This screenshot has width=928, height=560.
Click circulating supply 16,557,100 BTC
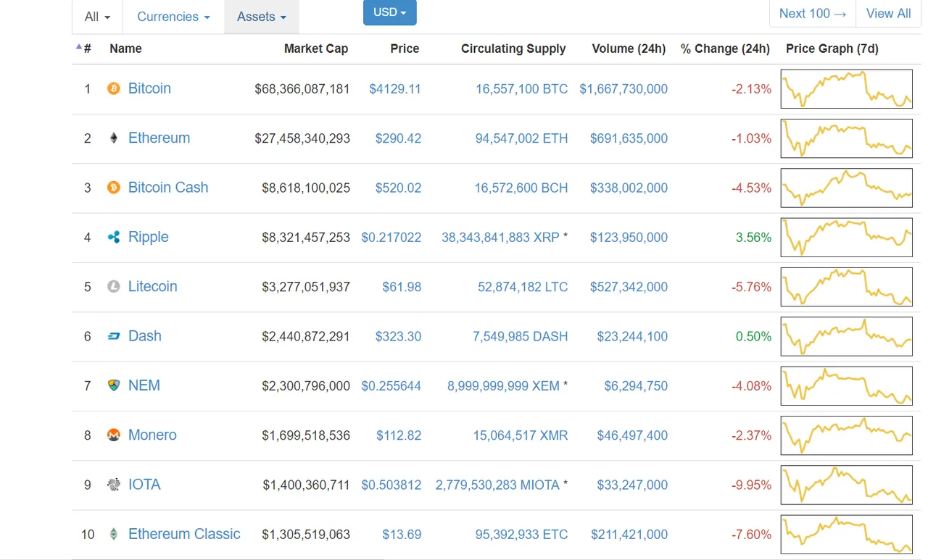tap(522, 89)
